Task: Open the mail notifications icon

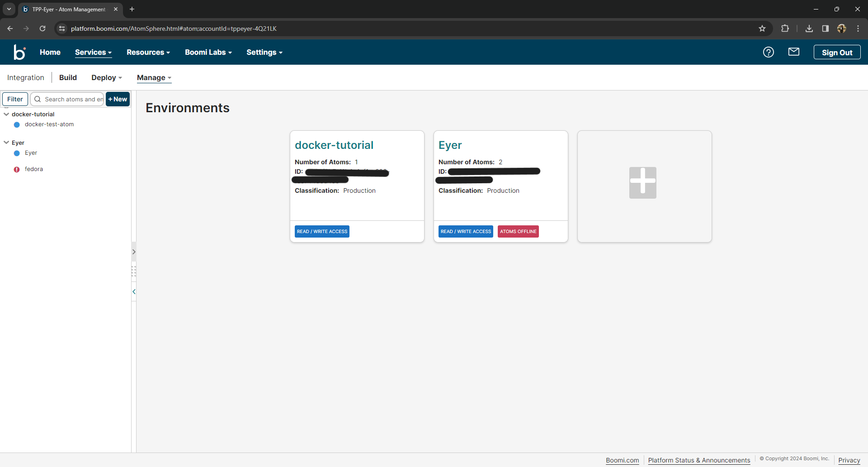Action: click(x=794, y=52)
